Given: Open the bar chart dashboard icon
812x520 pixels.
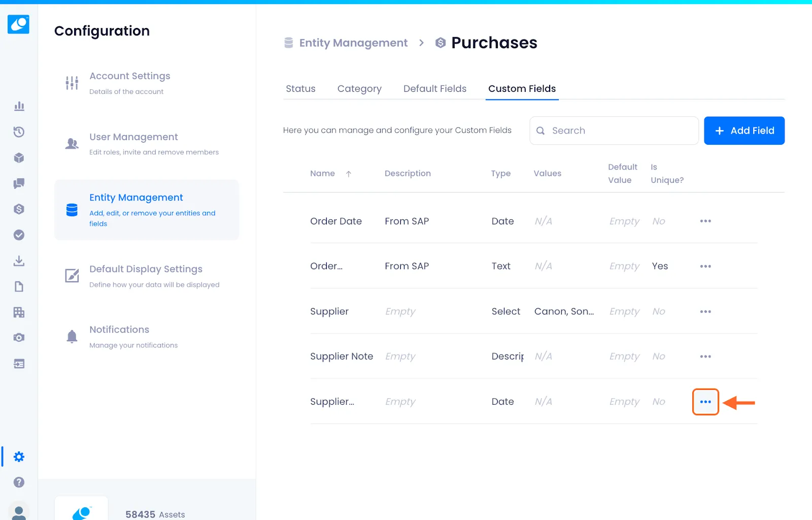Looking at the screenshot, I should pos(19,106).
